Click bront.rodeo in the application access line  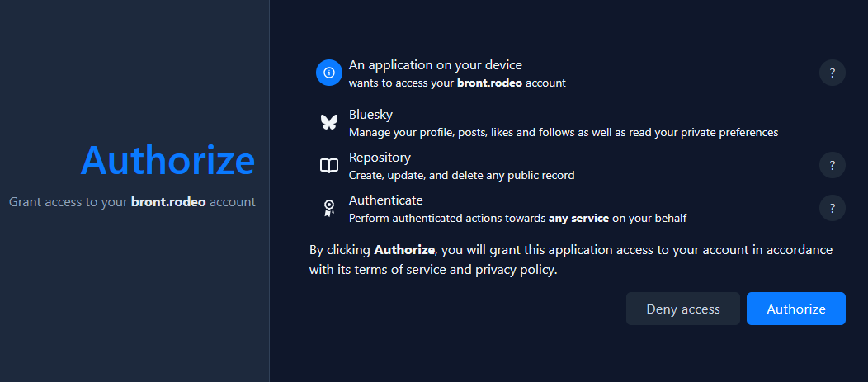[x=489, y=83]
